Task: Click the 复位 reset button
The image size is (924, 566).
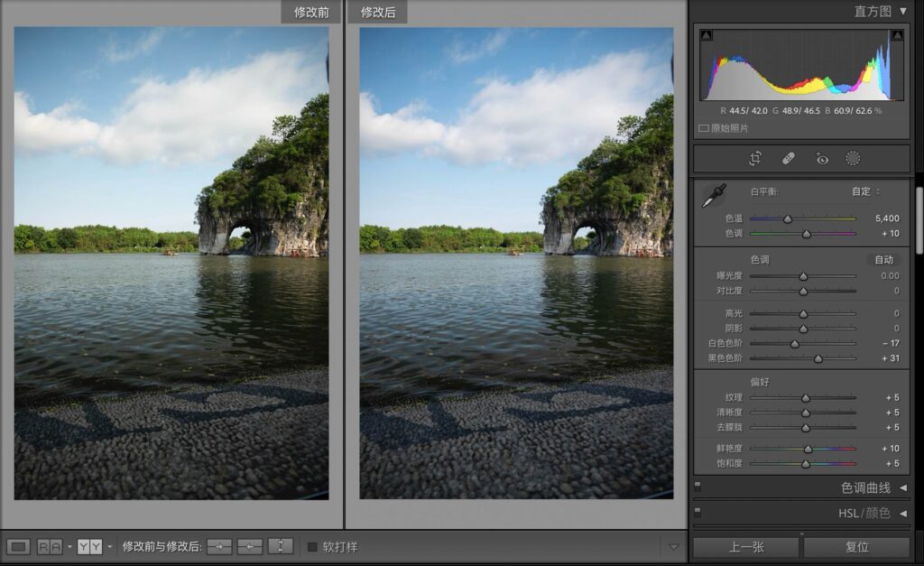Action: 856,547
